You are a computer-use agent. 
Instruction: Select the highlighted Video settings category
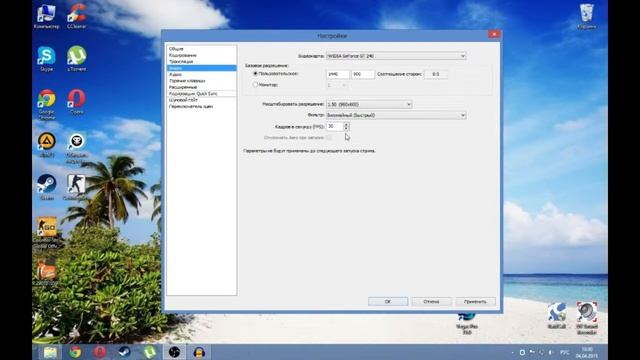point(202,68)
